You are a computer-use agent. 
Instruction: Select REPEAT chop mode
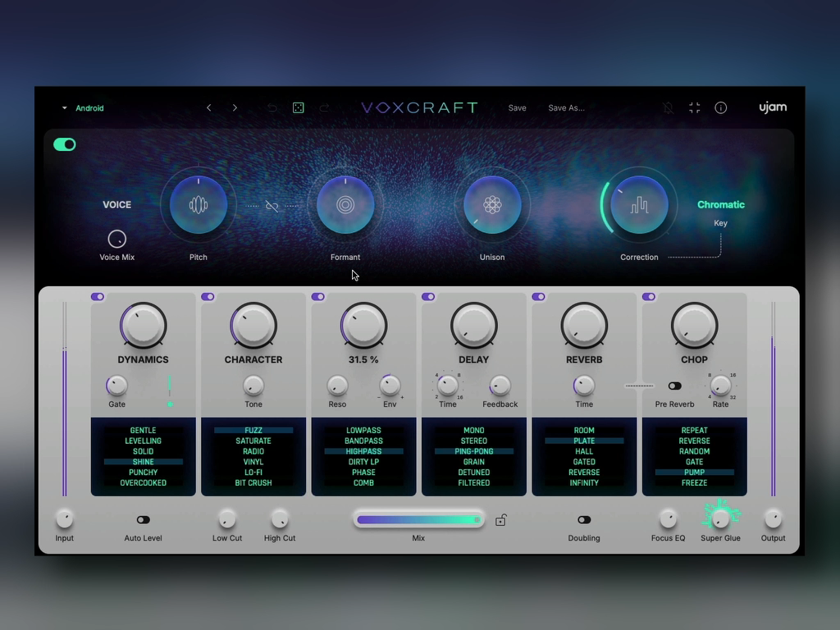point(694,430)
